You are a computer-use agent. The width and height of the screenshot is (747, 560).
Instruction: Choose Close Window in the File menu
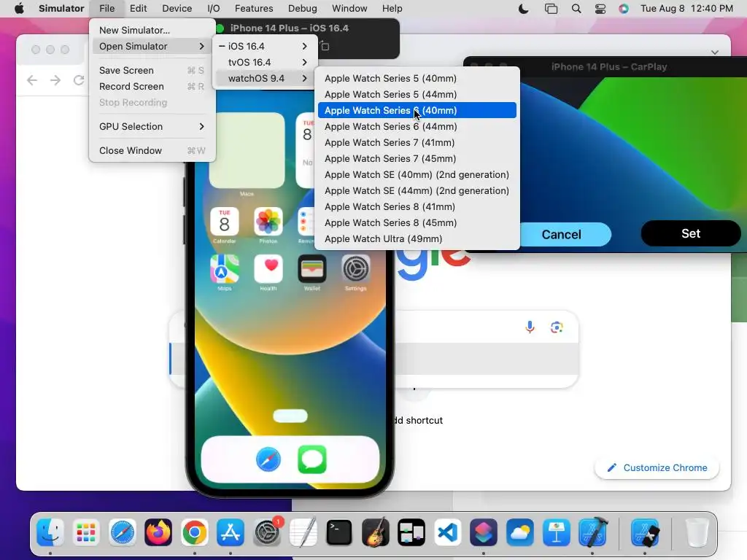[x=152, y=150]
